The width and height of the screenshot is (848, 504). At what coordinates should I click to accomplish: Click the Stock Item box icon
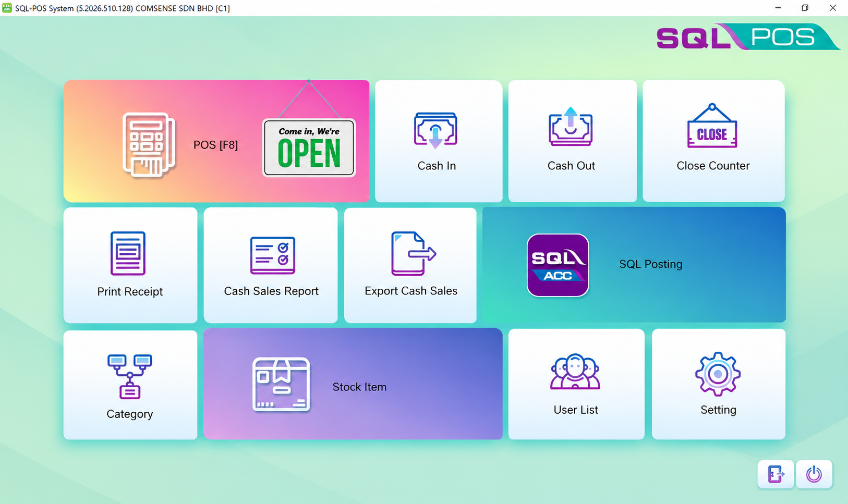(281, 385)
